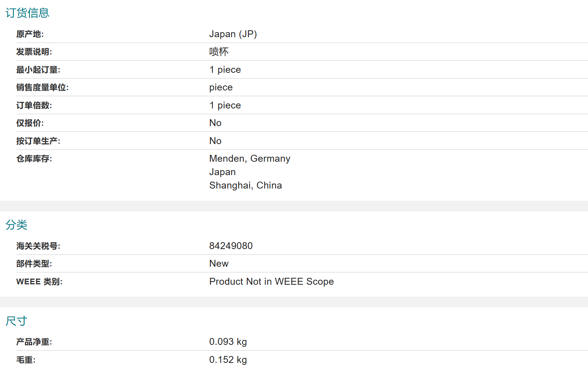The height and width of the screenshot is (374, 588).
Task: Select the gross weight value 0.152 kg
Action: click(228, 360)
